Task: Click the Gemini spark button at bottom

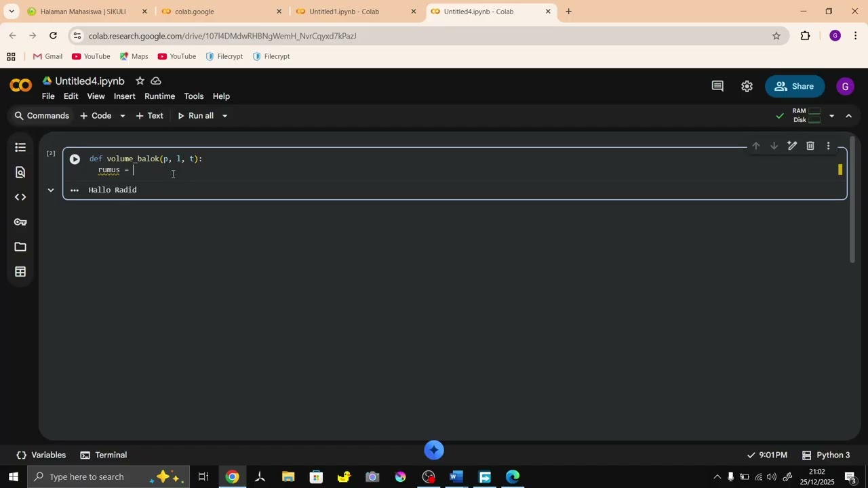Action: [x=434, y=450]
